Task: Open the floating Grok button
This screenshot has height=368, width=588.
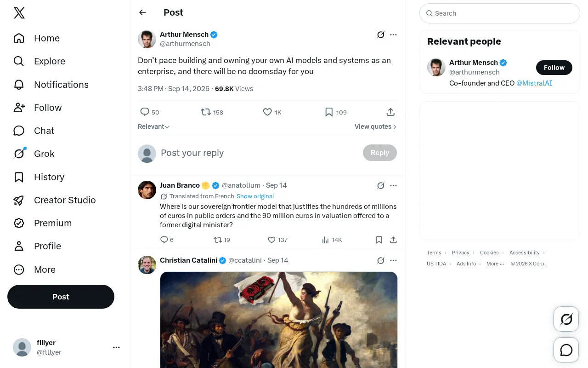Action: [566, 319]
